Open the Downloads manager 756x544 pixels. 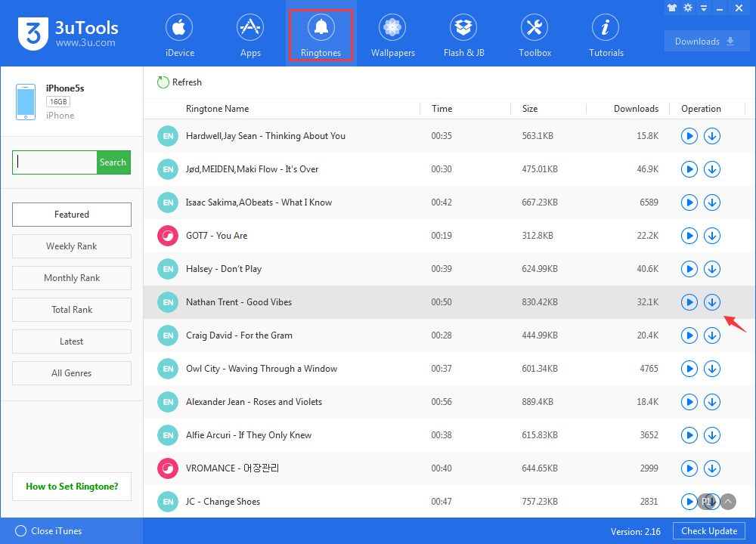click(706, 41)
